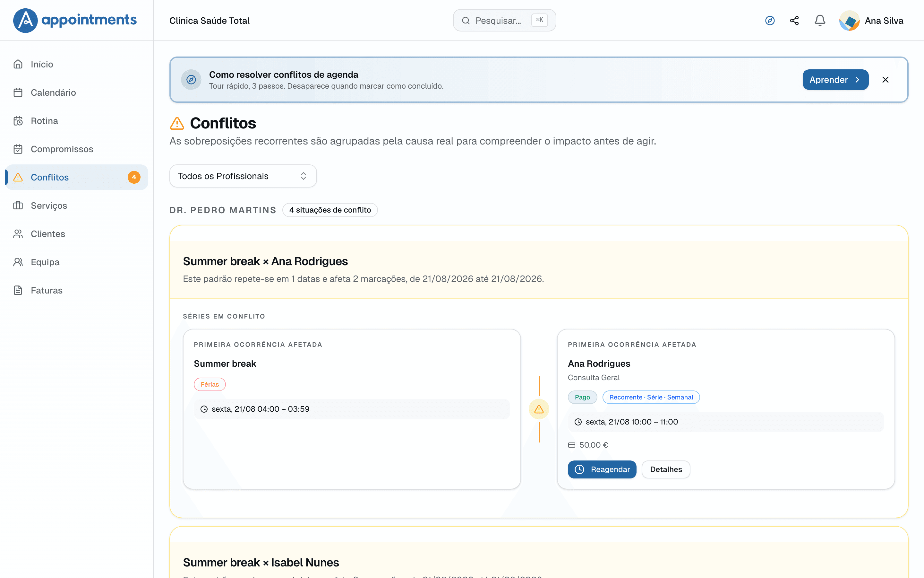Click the Início home icon

(18, 64)
